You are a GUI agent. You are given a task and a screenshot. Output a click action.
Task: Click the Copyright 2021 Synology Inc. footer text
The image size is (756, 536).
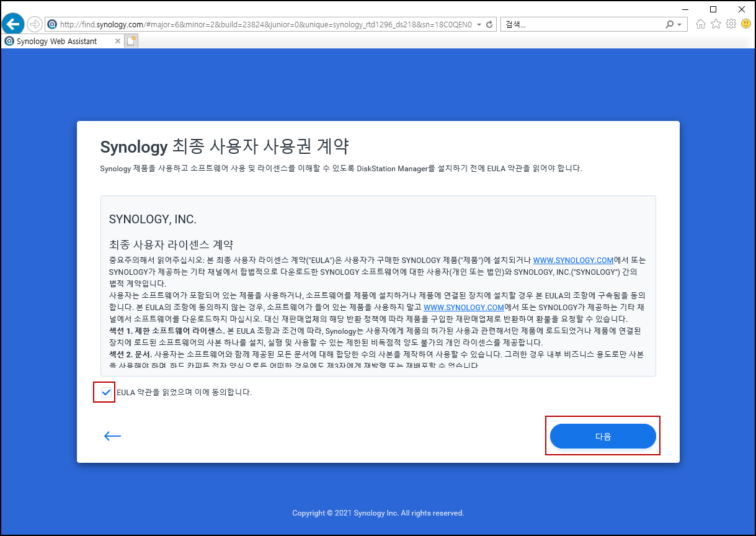tap(378, 513)
